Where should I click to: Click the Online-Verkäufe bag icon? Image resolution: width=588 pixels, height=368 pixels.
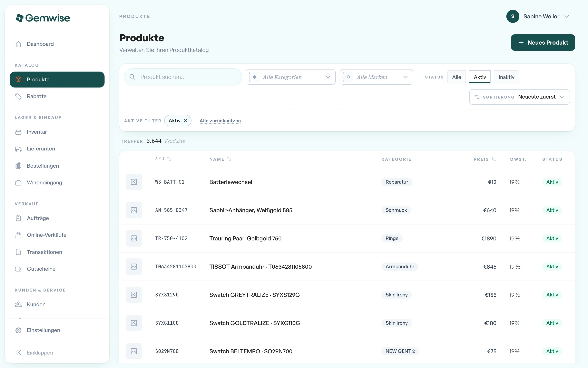pos(18,235)
